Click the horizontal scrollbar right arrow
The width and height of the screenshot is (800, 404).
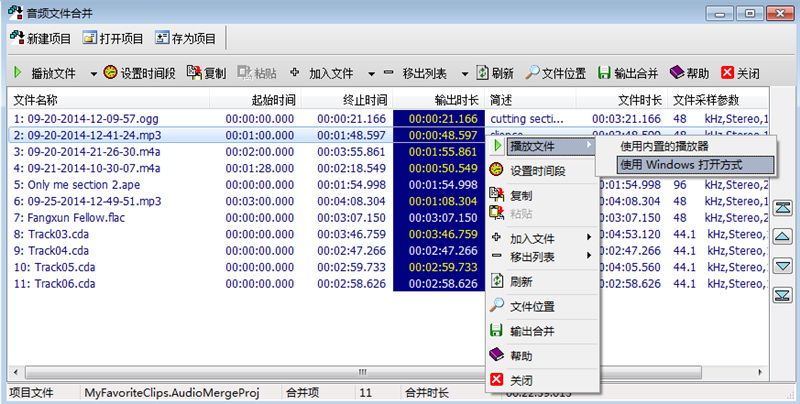(761, 372)
